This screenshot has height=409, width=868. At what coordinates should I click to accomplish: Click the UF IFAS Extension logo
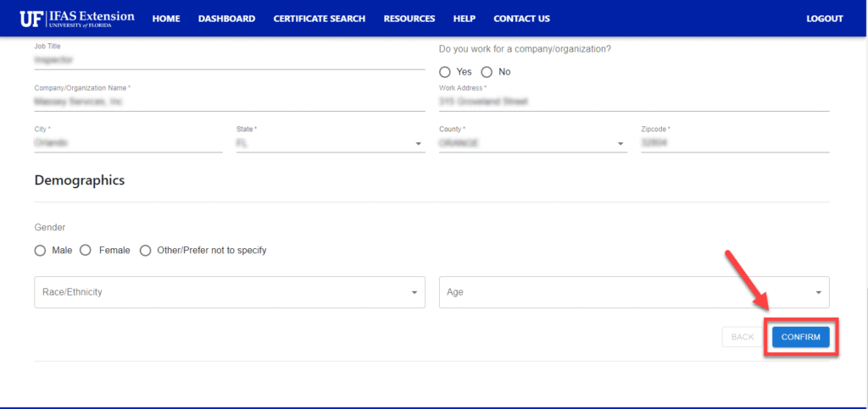(77, 18)
